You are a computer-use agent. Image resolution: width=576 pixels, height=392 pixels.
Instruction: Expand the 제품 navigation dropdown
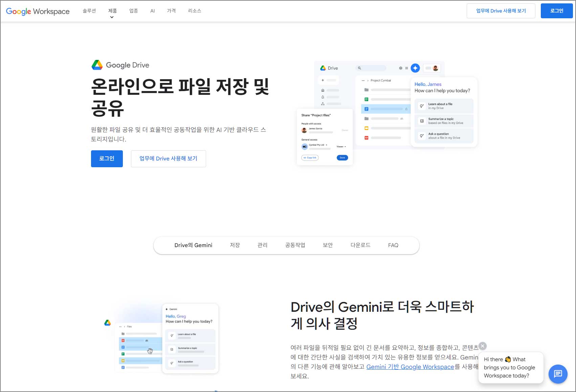112,11
